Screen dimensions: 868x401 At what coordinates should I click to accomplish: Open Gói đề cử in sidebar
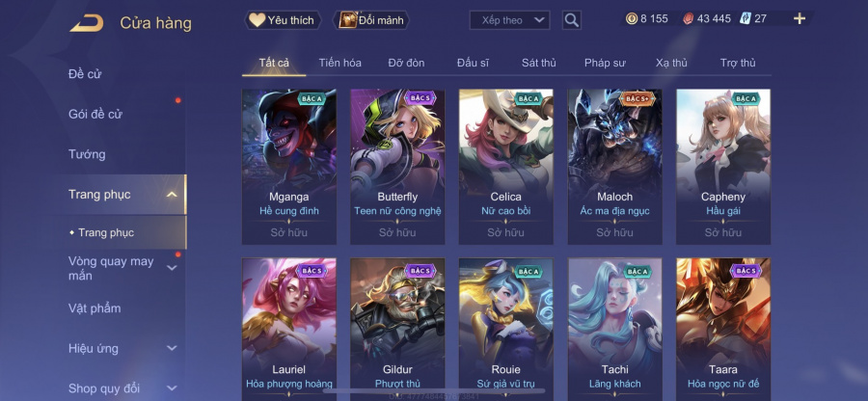click(95, 115)
